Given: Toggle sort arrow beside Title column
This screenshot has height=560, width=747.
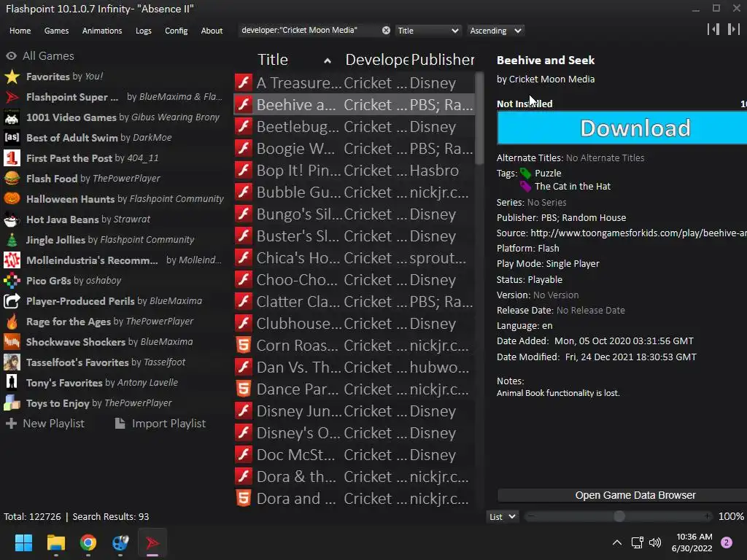Looking at the screenshot, I should [328, 61].
